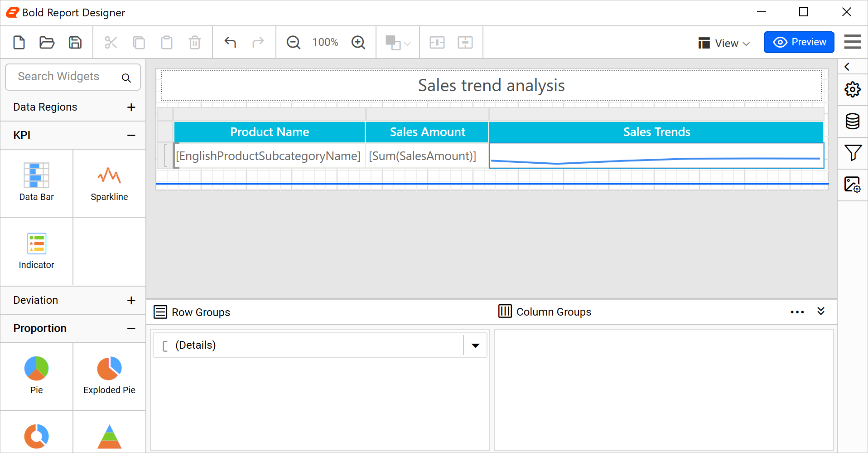Screen dimensions: 868x453
Task: Click the Column Groups label
Action: [x=554, y=312]
